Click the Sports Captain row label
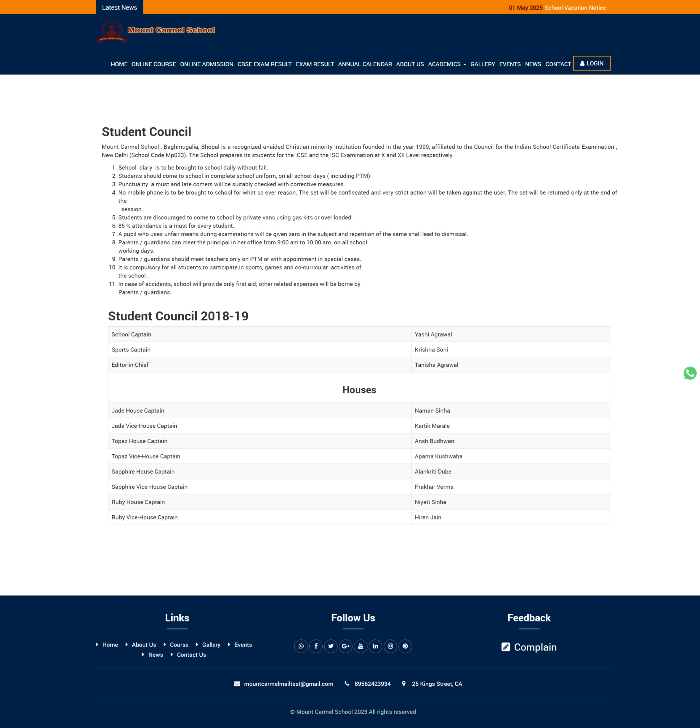This screenshot has height=728, width=700. coord(131,349)
